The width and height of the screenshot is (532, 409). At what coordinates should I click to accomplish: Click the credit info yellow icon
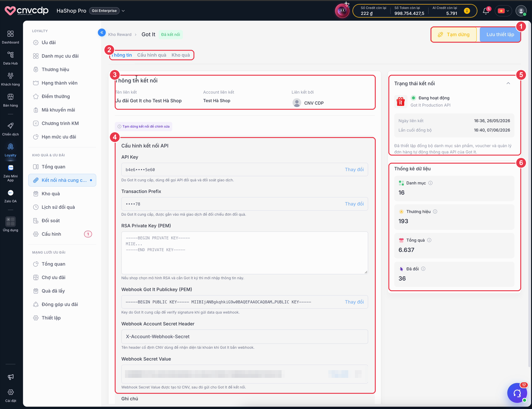(467, 11)
